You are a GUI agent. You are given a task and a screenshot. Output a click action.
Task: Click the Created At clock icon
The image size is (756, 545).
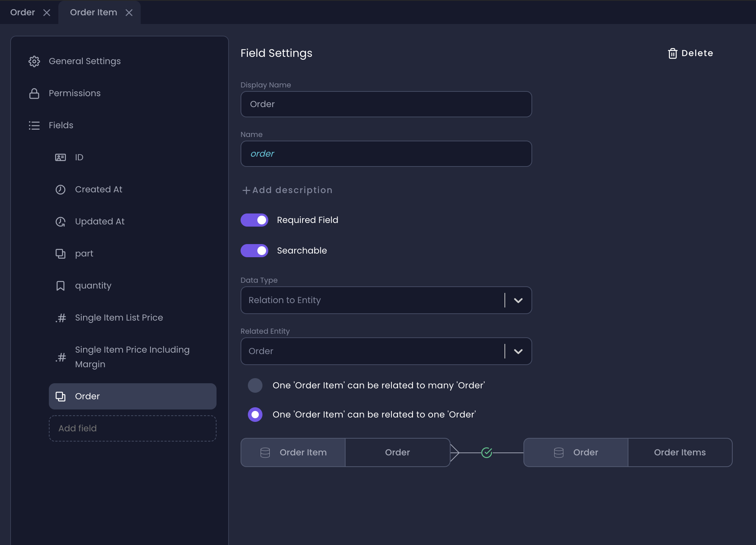tap(61, 189)
